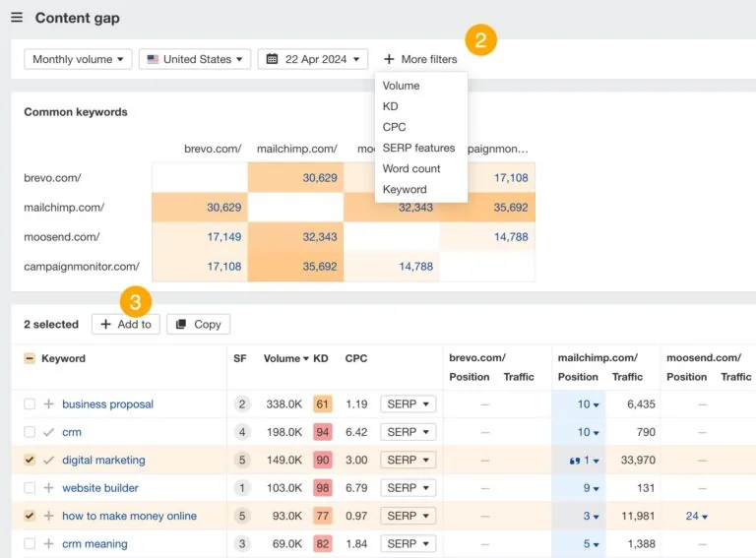756x558 pixels.
Task: Open the how to make money online link
Action: 130,516
